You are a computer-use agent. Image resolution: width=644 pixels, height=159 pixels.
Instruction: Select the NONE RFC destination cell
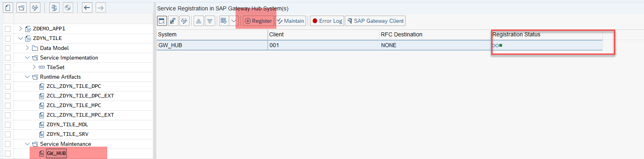click(x=435, y=45)
